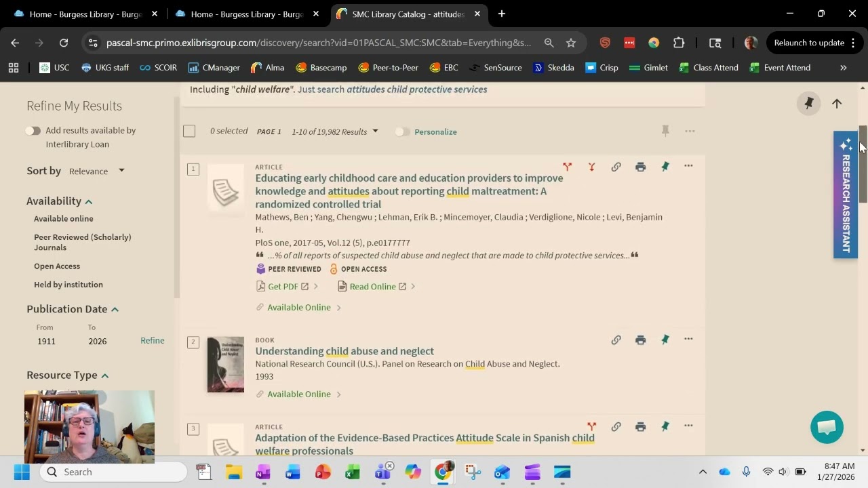
Task: Copy permalink for Understanding child abuse book
Action: point(616,340)
